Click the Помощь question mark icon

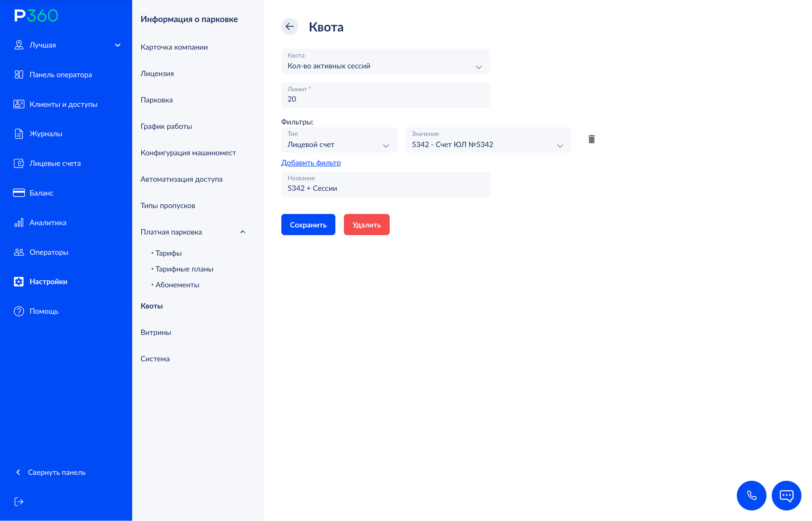[19, 311]
